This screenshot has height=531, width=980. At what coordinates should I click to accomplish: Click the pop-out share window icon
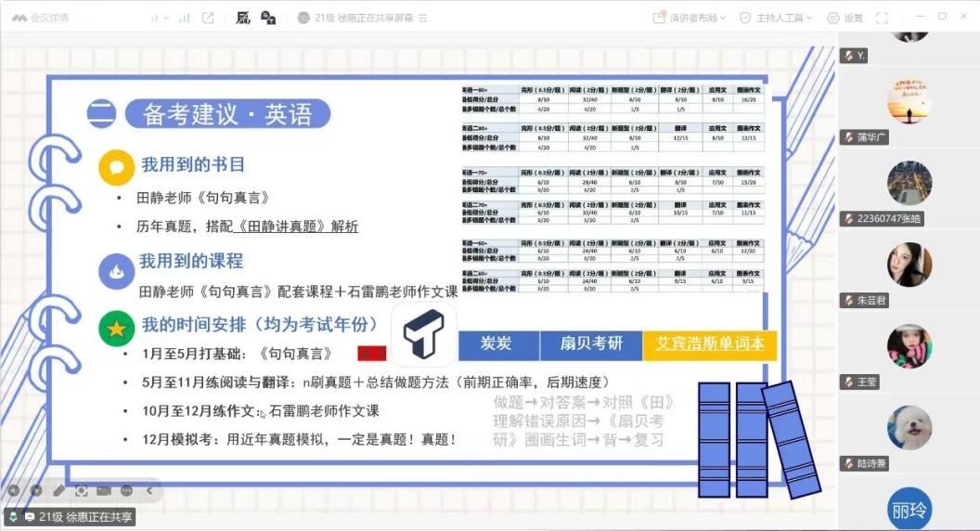(208, 18)
